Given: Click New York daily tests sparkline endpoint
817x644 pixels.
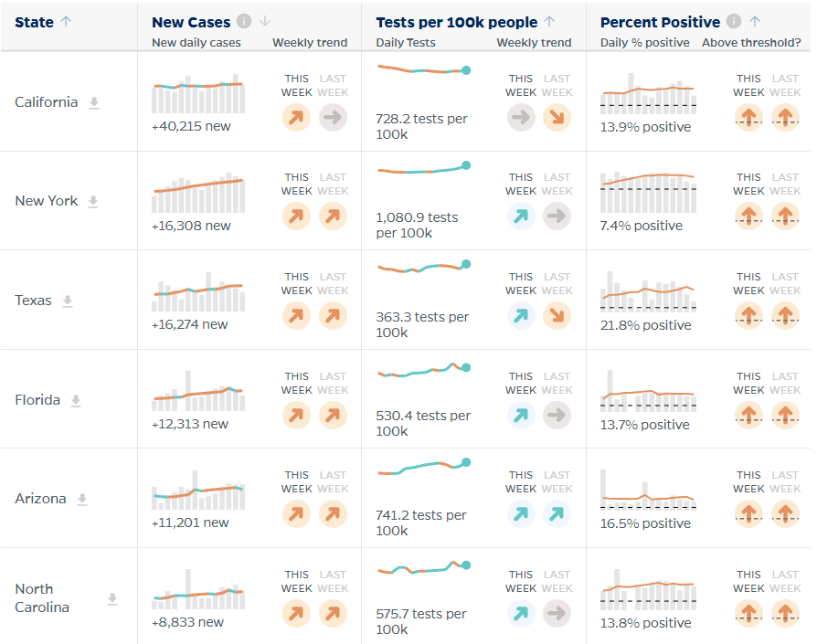Looking at the screenshot, I should tap(466, 165).
